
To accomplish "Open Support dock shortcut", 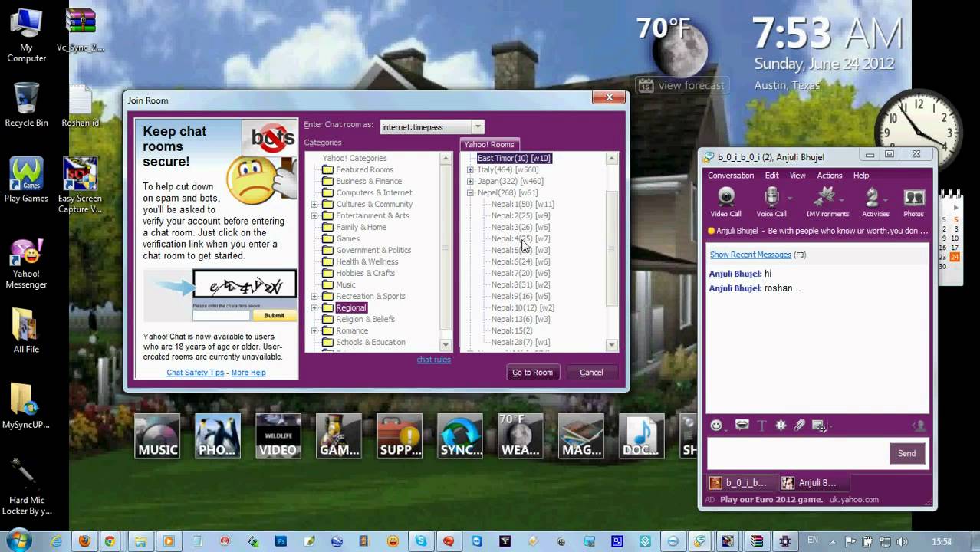I will click(x=400, y=436).
